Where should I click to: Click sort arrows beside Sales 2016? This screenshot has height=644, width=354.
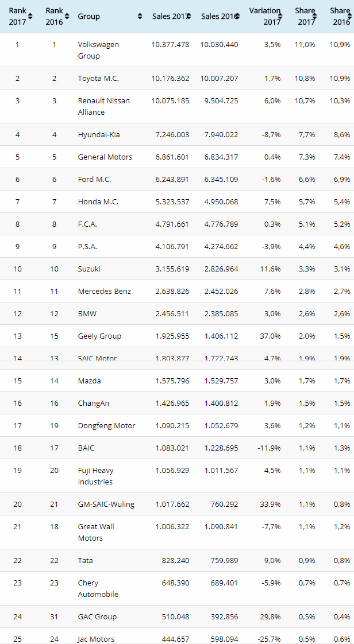point(237,17)
